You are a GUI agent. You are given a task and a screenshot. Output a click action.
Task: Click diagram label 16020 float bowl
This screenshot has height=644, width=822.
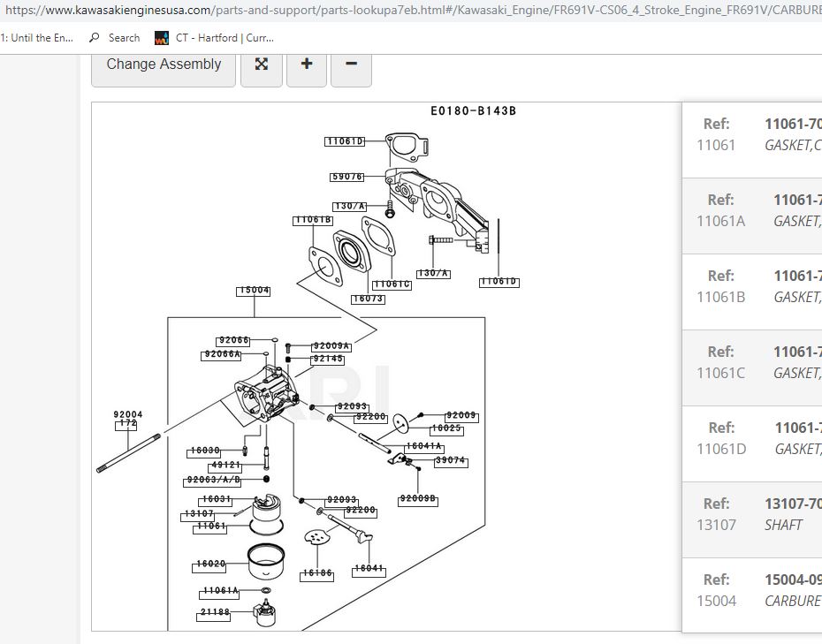210,564
